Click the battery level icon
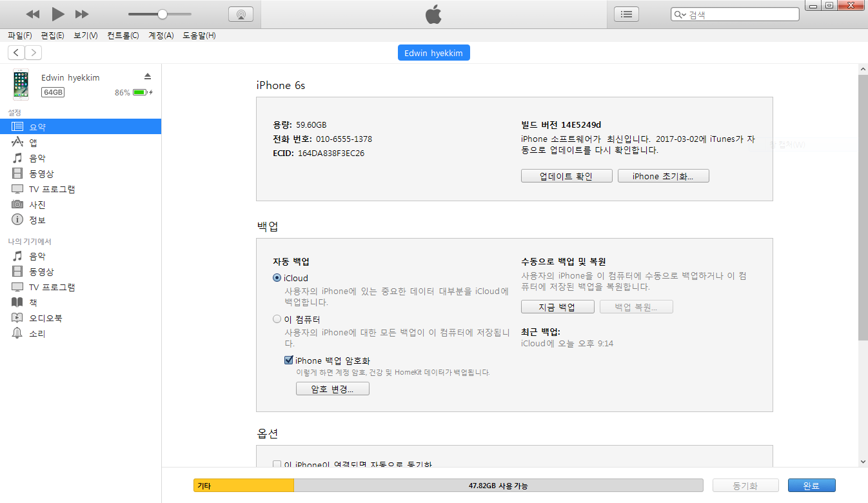Screen dimensions: 868x503 click(140, 92)
